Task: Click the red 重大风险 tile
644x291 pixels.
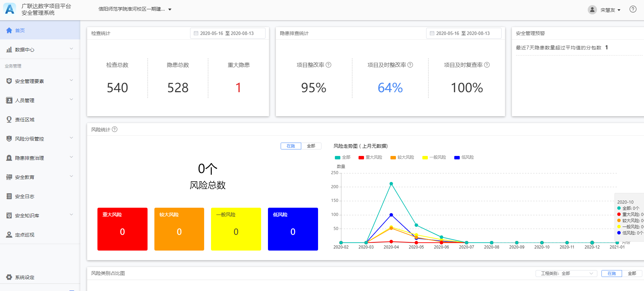Action: 122,229
